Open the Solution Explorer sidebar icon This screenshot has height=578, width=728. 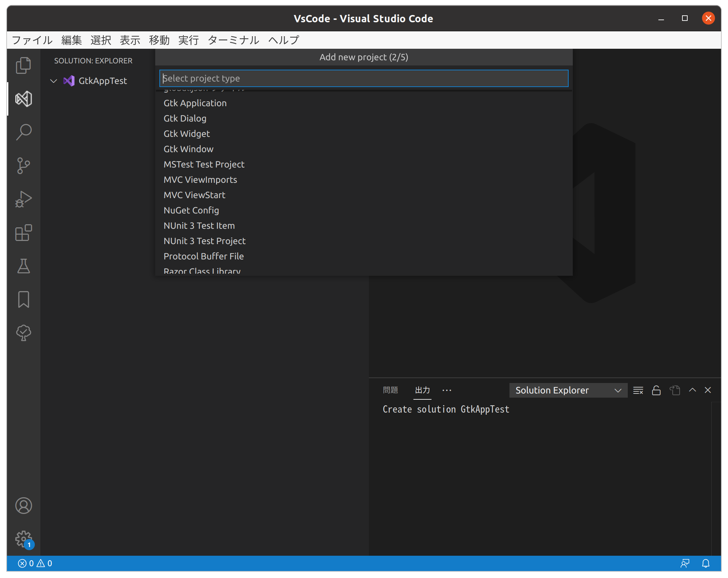[23, 99]
